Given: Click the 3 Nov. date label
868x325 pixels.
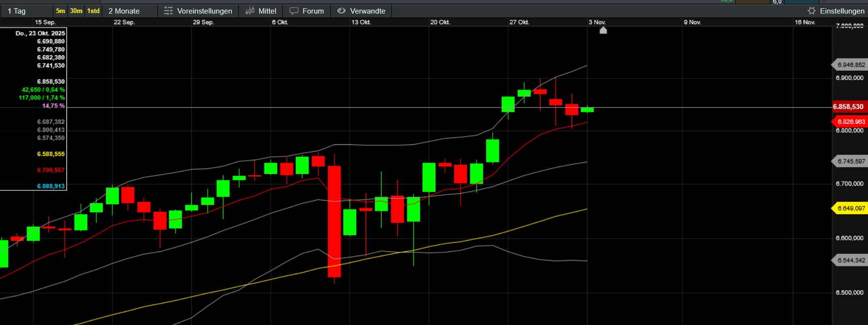Looking at the screenshot, I should [597, 22].
